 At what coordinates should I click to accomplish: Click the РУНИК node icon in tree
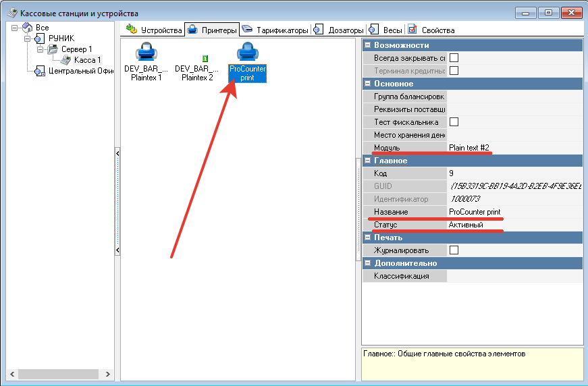(x=40, y=38)
